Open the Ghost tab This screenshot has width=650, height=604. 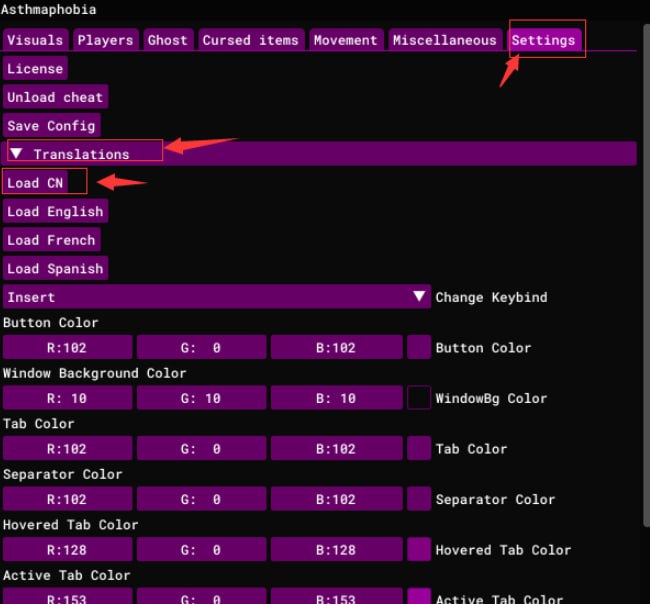[167, 40]
